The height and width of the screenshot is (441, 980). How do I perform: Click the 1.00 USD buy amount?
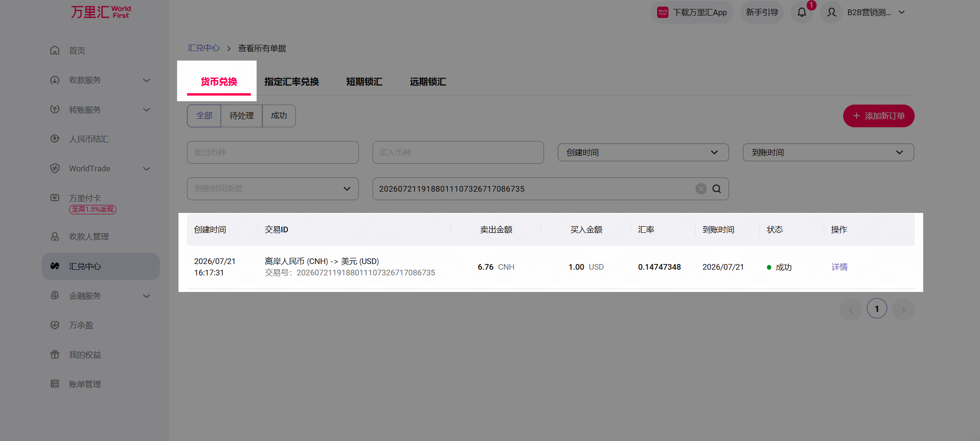[586, 267]
